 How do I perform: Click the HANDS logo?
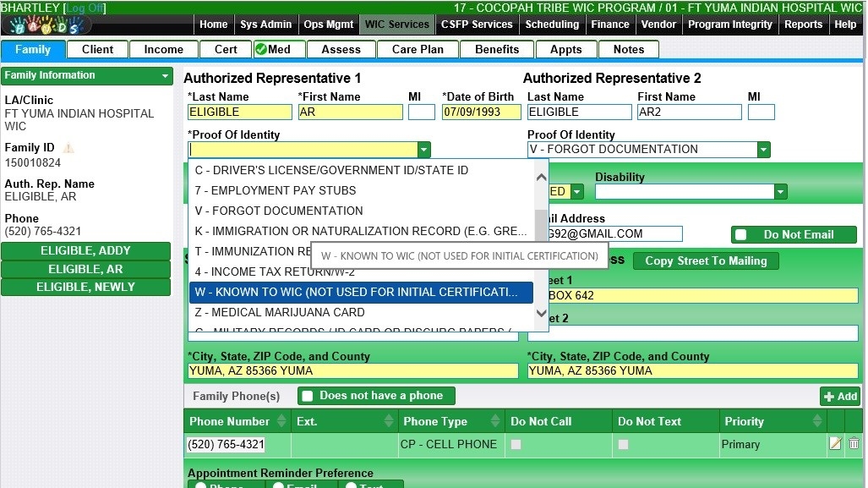click(46, 26)
